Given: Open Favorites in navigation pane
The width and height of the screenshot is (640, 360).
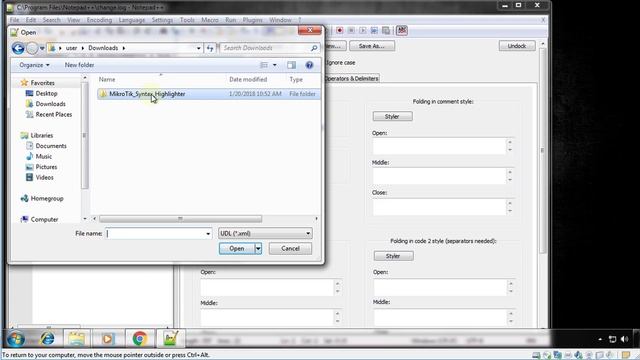Looking at the screenshot, I should (42, 83).
